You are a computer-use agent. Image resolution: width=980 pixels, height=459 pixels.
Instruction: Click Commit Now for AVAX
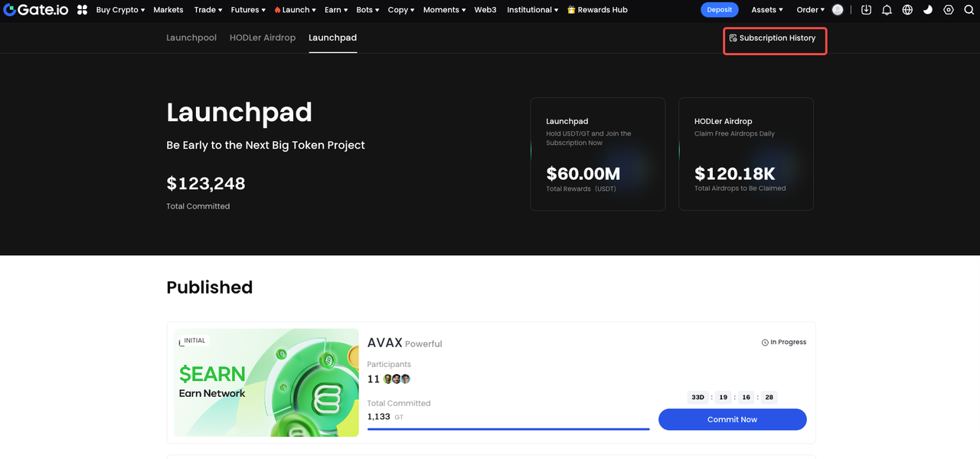pos(732,419)
